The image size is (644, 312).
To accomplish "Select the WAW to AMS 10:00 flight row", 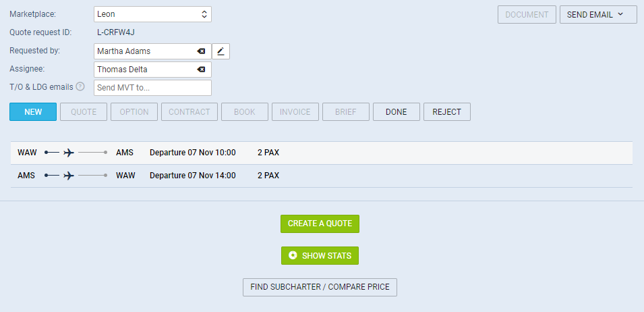I will (x=322, y=153).
